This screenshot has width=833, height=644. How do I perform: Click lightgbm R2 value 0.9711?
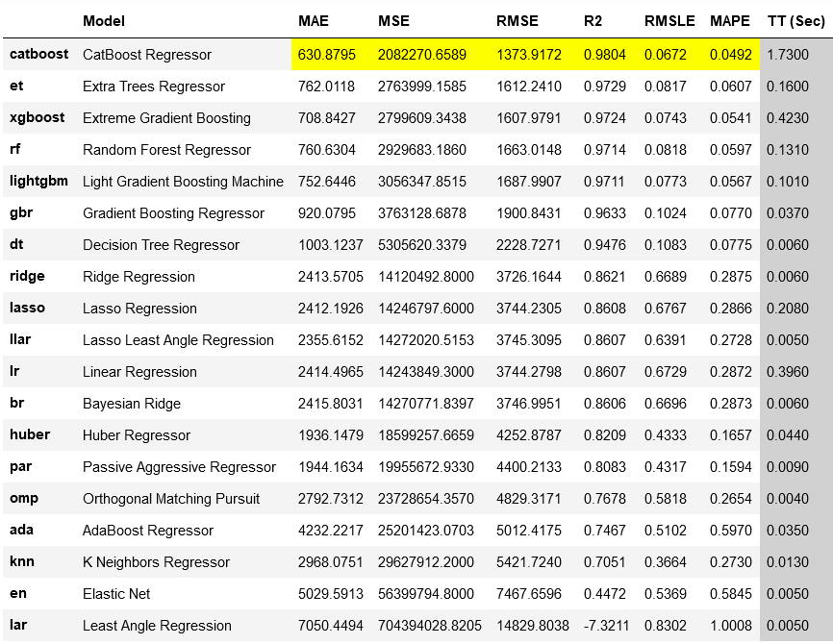tap(605, 182)
